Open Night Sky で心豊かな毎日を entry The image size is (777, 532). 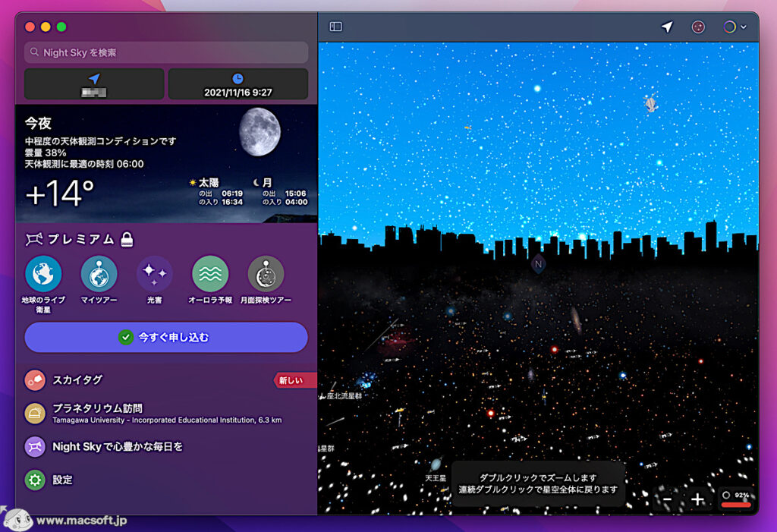[x=166, y=447]
